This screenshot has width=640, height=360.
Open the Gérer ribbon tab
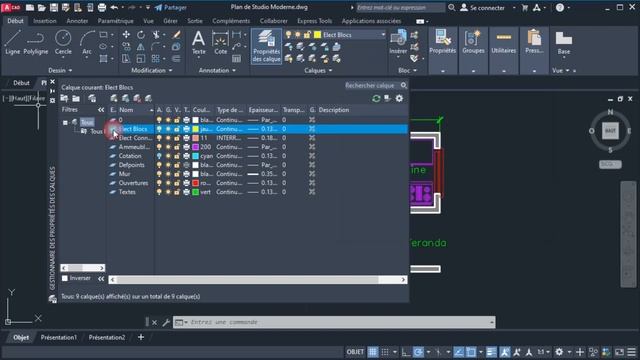(x=170, y=21)
